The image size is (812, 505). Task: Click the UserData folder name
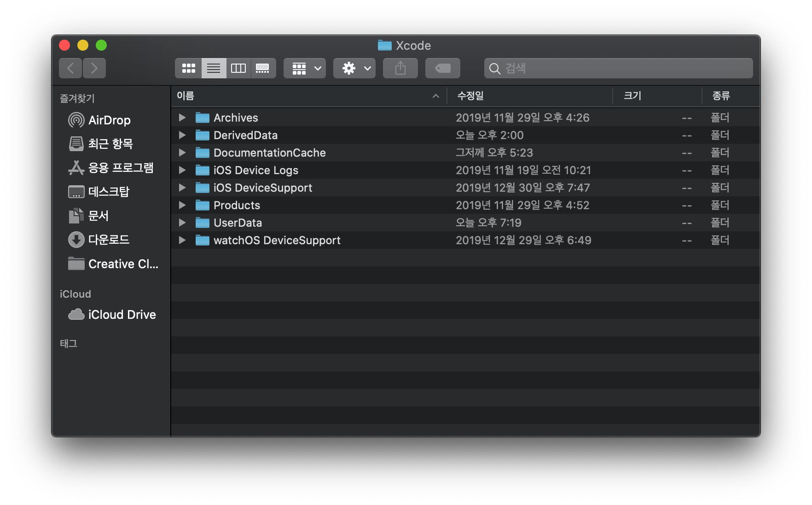tap(238, 223)
